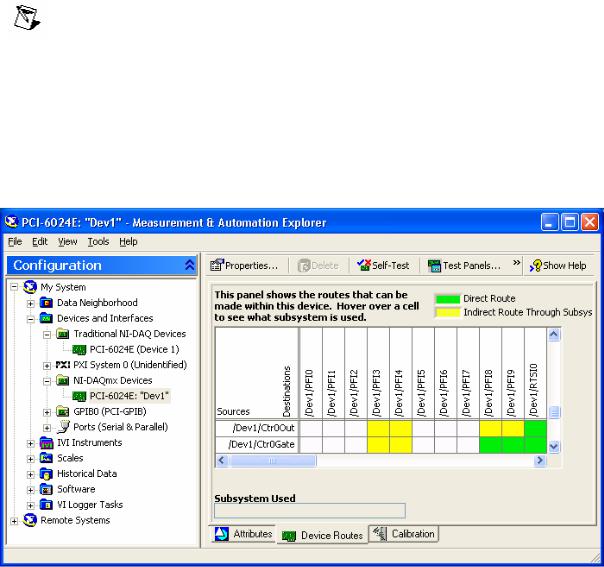Click the green Ctr0Out to RTSI0 cell
Viewport: 604px width, 567px height.
535,428
